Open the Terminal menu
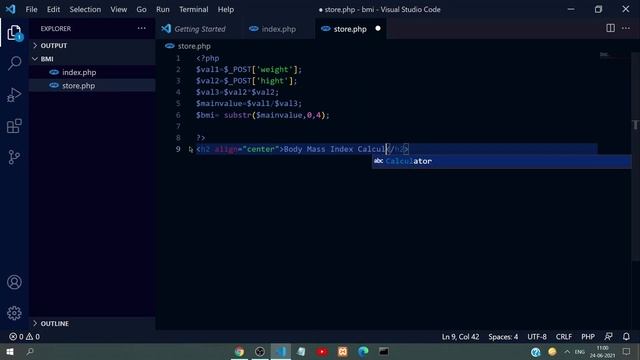The height and width of the screenshot is (360, 640). click(193, 9)
